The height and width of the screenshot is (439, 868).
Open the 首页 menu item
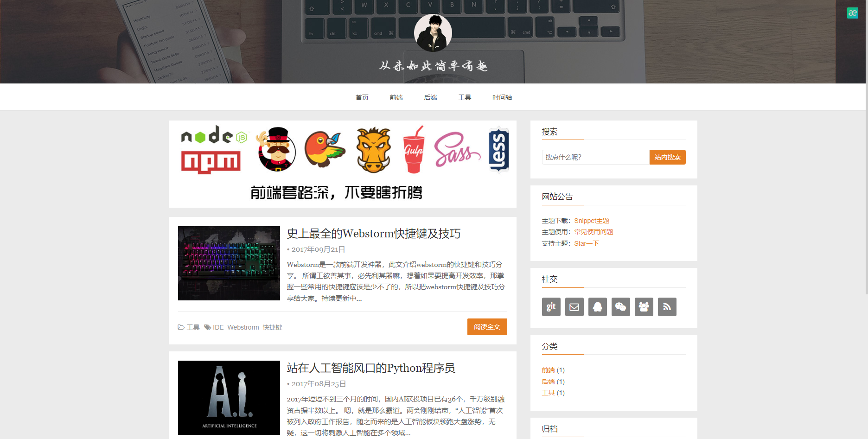(x=362, y=97)
